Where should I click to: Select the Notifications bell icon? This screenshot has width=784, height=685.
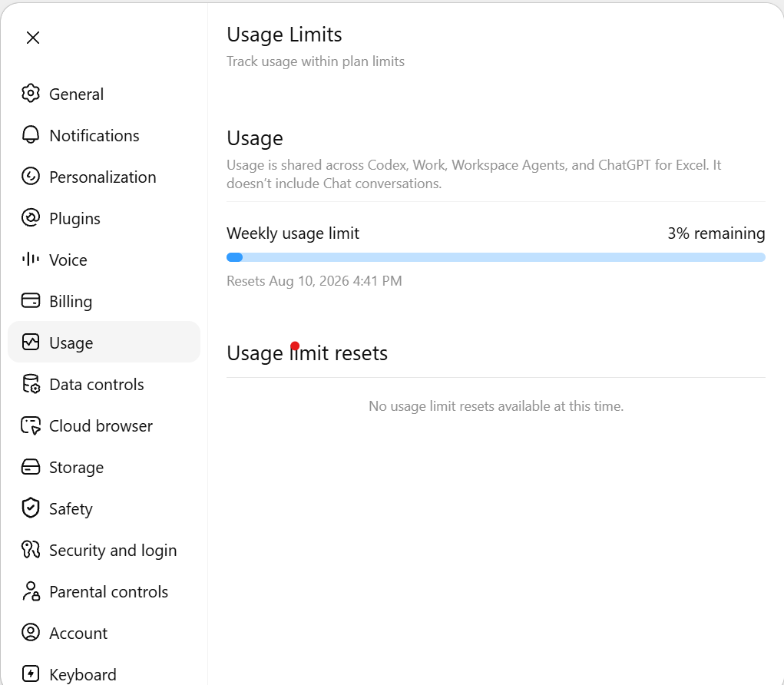(31, 135)
